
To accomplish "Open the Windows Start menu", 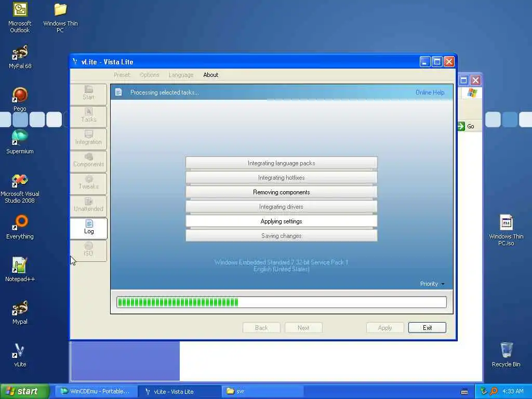I will tap(24, 392).
